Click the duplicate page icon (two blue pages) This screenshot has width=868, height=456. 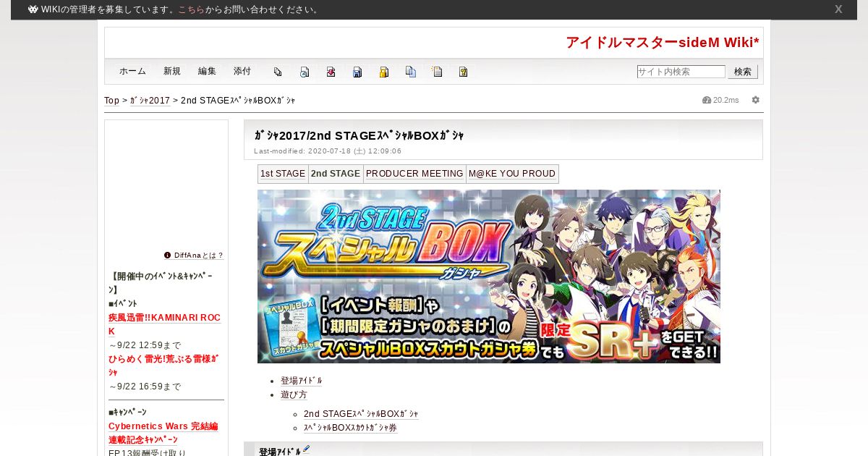(x=411, y=72)
